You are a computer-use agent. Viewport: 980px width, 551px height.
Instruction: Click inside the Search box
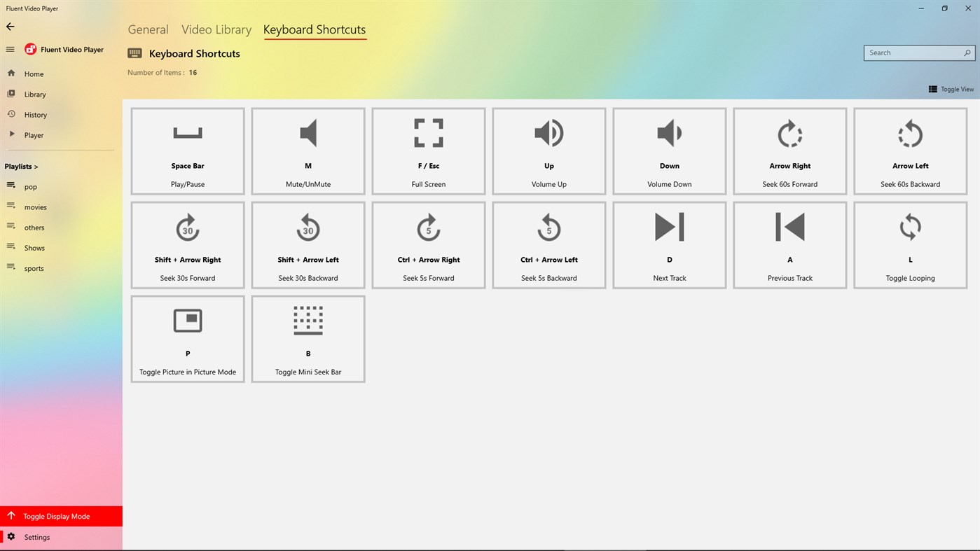point(911,53)
